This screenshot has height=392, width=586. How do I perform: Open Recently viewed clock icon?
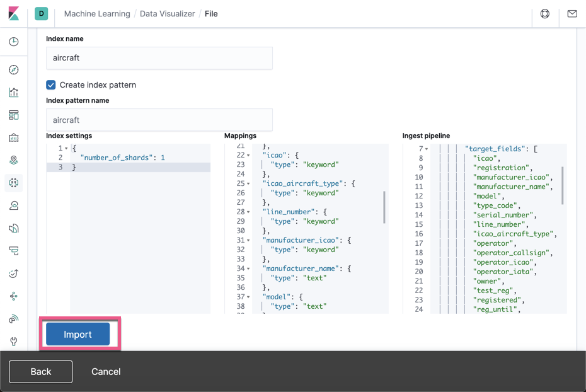13,42
